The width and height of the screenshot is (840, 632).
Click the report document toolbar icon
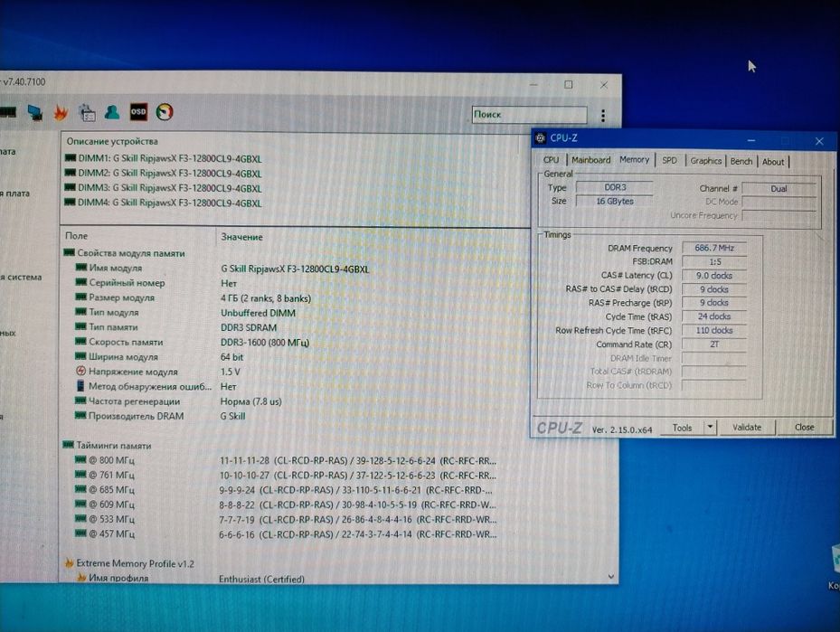point(87,112)
